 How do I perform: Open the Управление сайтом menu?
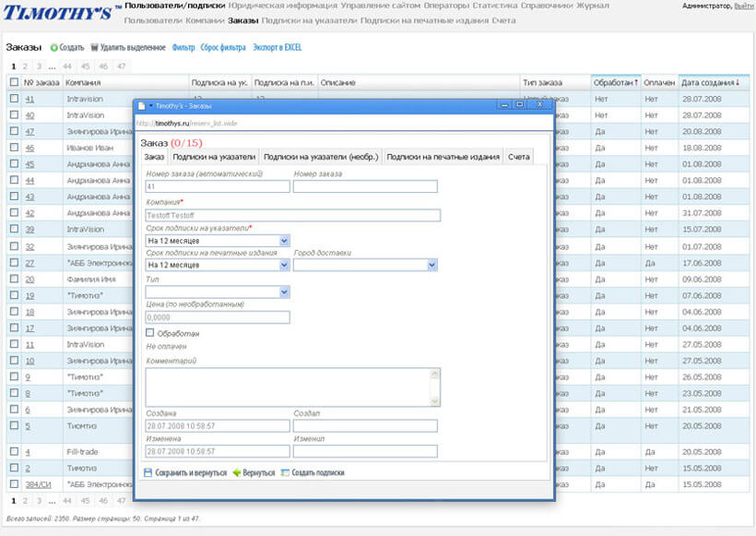point(381,6)
